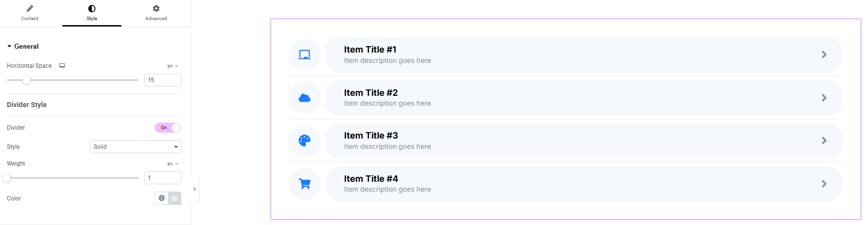Click the global color globe icon

[x=162, y=198]
